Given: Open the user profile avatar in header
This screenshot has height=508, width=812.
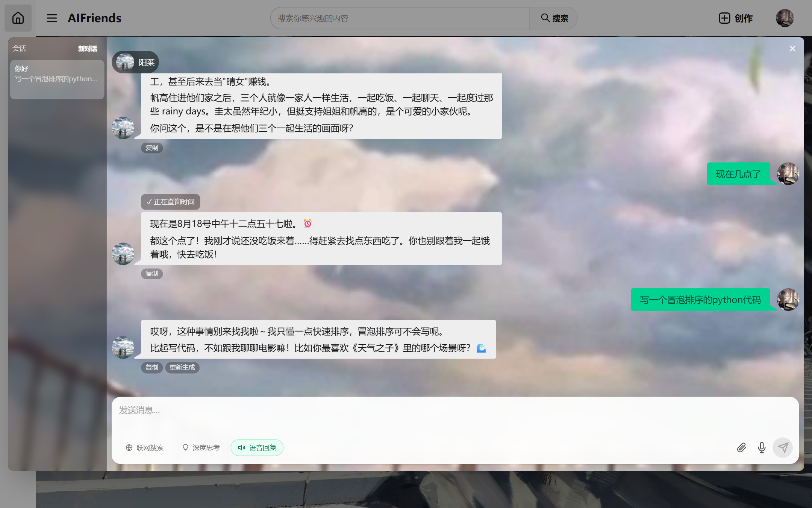Looking at the screenshot, I should point(785,18).
